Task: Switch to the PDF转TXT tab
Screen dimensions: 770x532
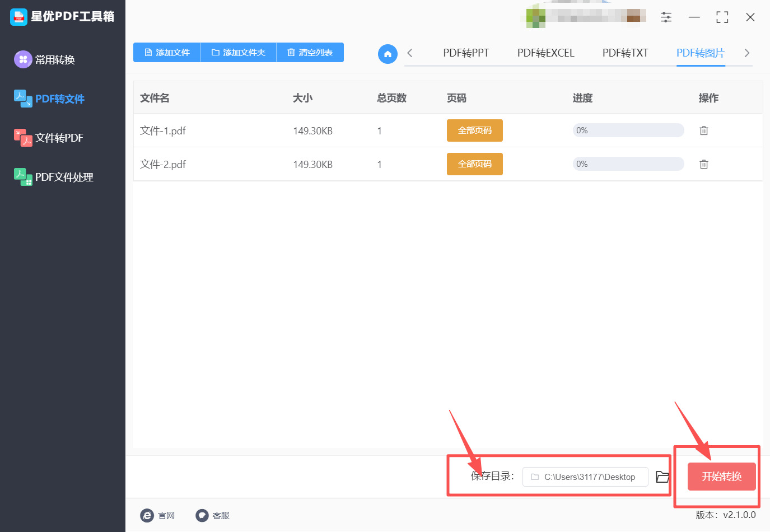Action: [x=626, y=53]
